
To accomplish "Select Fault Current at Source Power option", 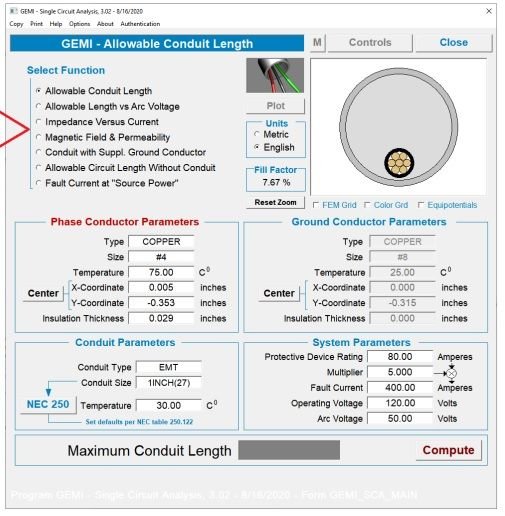I will click(107, 183).
